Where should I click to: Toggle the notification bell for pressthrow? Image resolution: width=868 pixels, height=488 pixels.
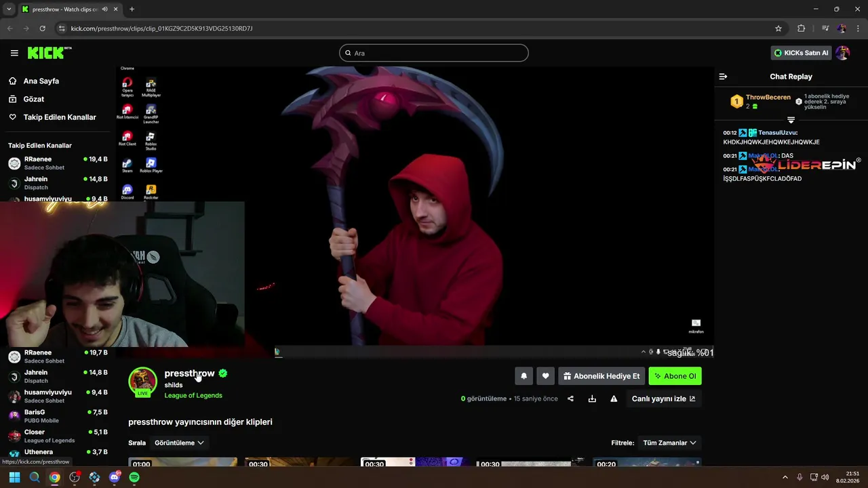[x=524, y=376]
